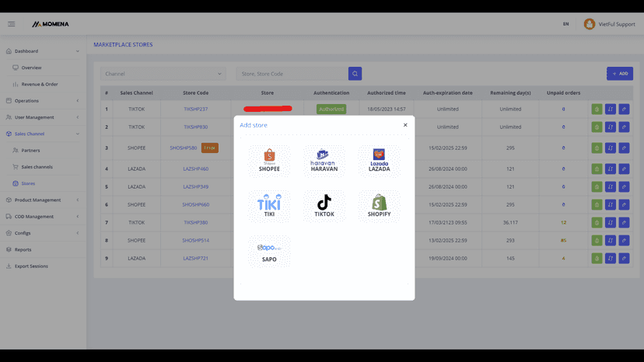Click the search magnifier button
Image resolution: width=644 pixels, height=362 pixels.
click(355, 74)
